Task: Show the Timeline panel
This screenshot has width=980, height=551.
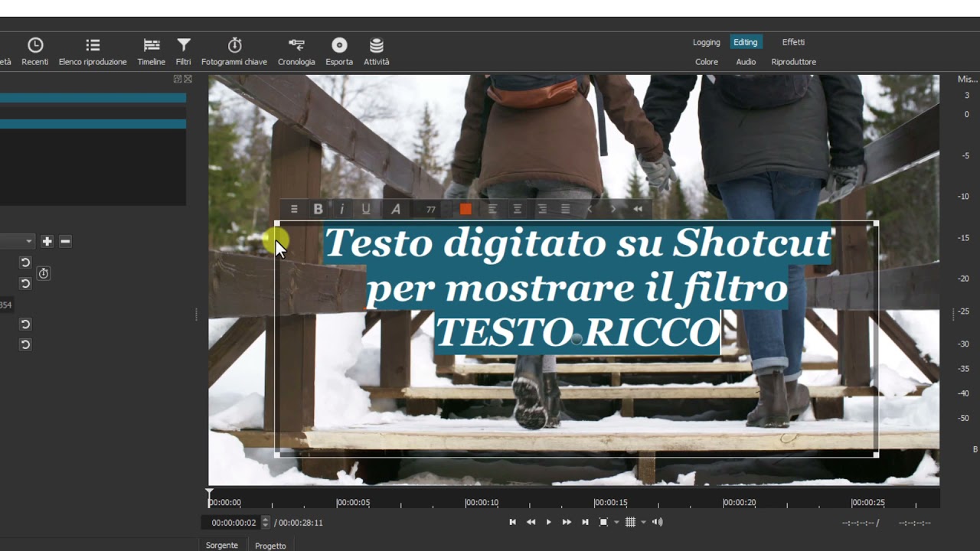Action: click(152, 51)
